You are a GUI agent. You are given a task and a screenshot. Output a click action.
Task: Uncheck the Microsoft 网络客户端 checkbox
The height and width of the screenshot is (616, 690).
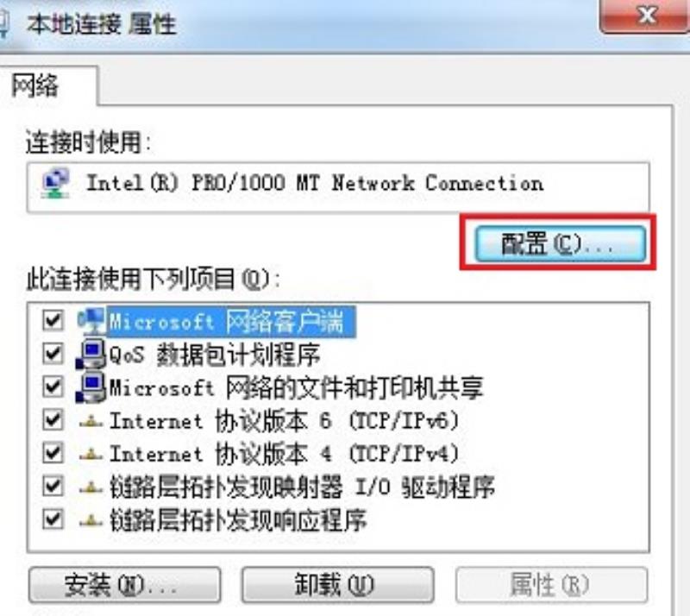pos(53,320)
